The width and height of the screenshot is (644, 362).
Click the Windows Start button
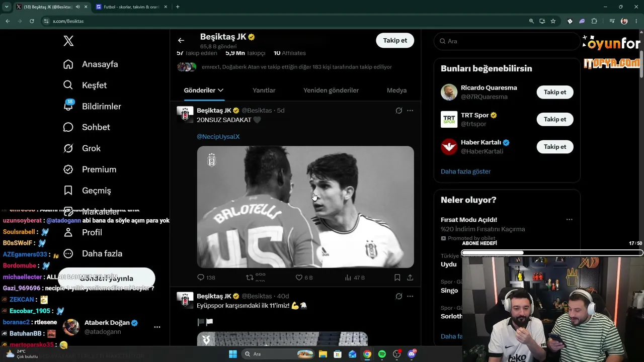tap(232, 354)
